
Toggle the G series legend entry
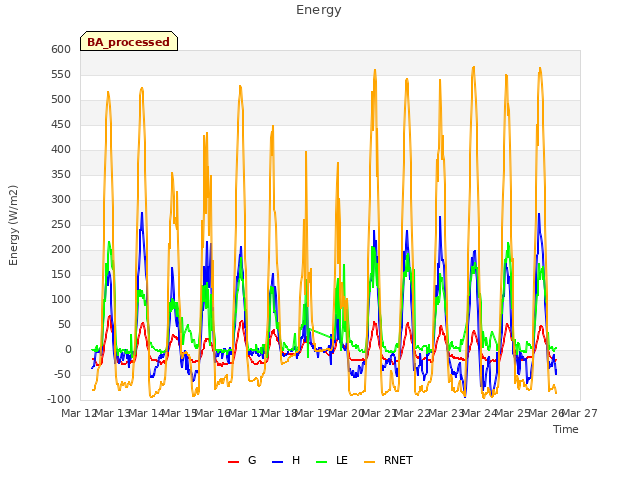tap(242, 460)
